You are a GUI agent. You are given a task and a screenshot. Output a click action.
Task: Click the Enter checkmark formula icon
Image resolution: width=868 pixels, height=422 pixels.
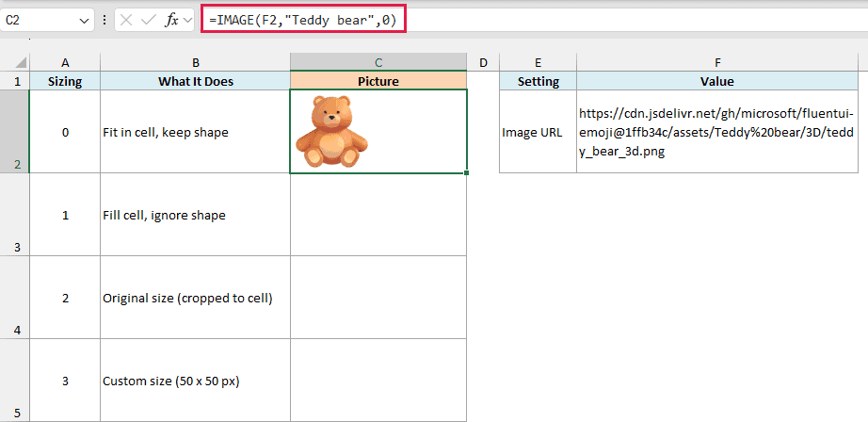(x=148, y=21)
